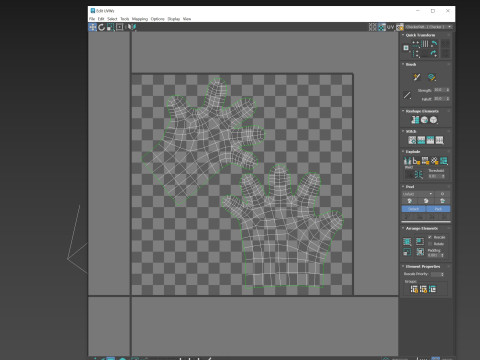Viewport: 480px width, 360px height.
Task: Click the Quick Peel icon
Action: tap(410, 201)
